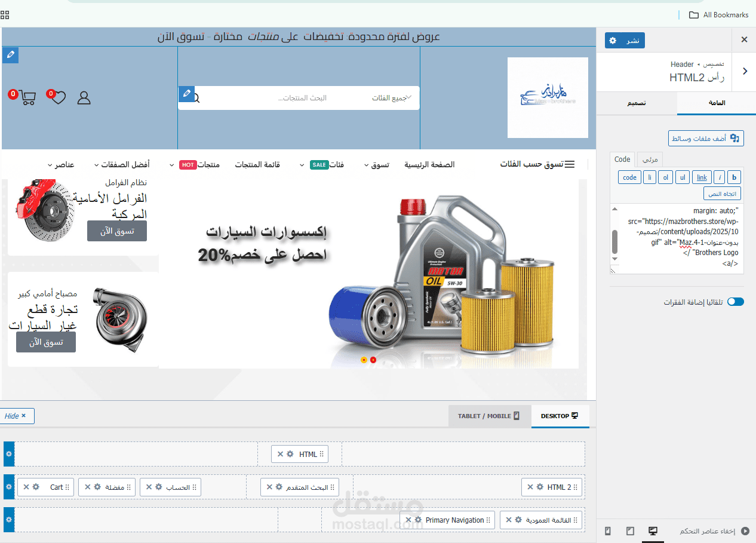Remove the الحساب builder item
The width and height of the screenshot is (756, 543).
[149, 487]
